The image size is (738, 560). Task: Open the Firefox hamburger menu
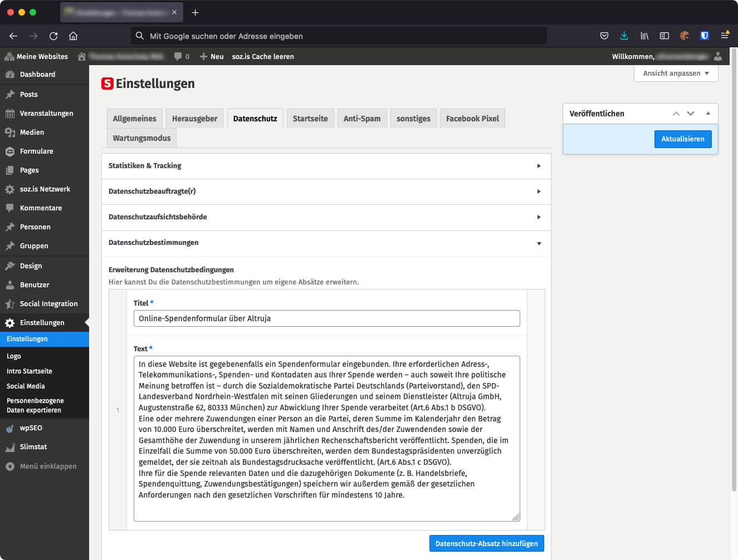click(725, 35)
